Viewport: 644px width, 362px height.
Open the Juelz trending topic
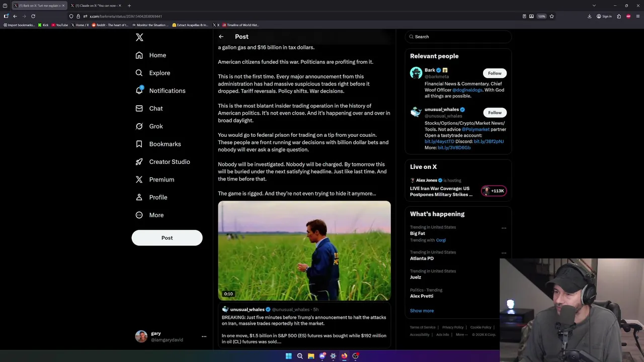(416, 277)
